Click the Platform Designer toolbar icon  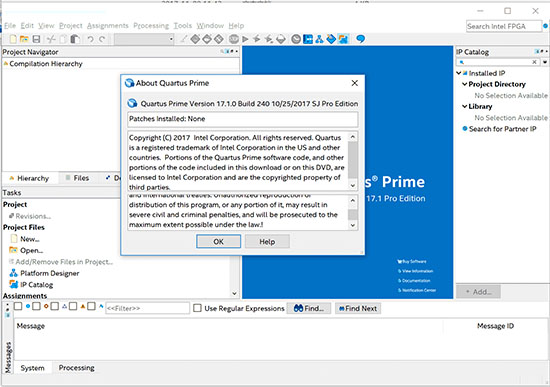(x=319, y=39)
